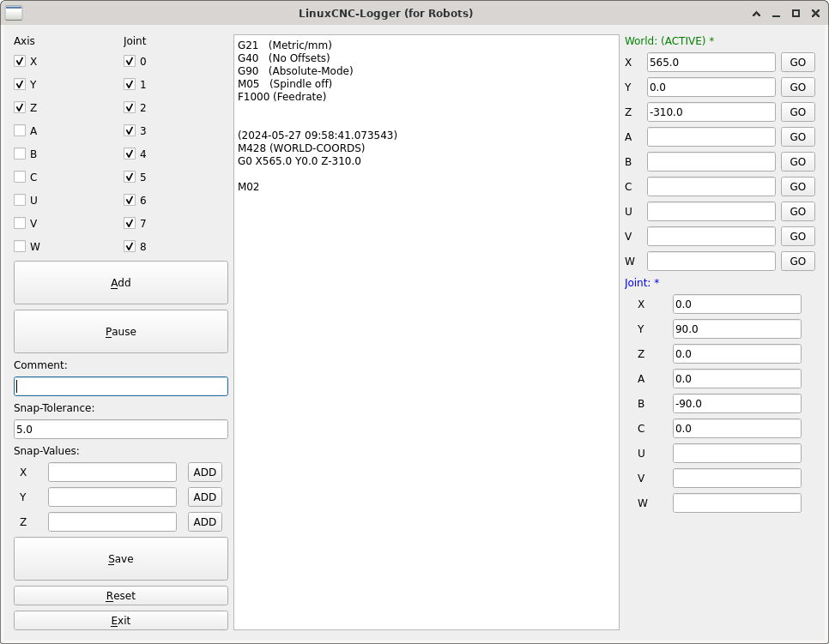Click GO for World A
This screenshot has width=829, height=644.
(x=798, y=137)
